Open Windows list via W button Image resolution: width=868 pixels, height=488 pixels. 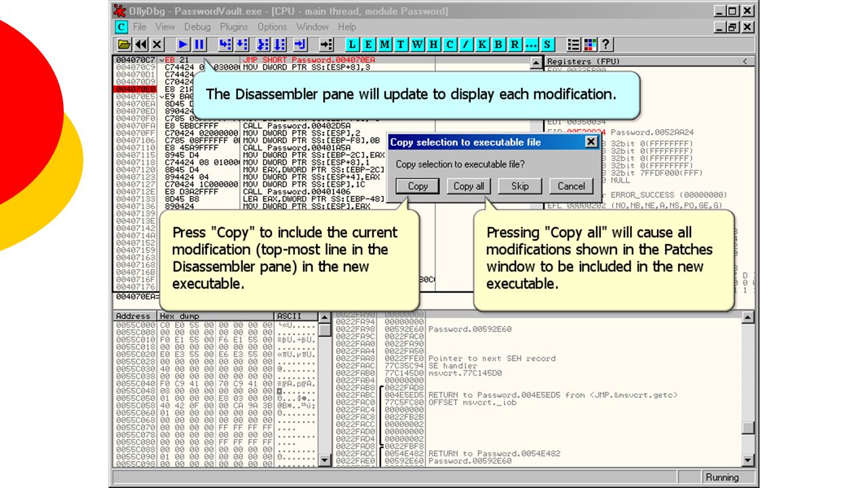click(x=418, y=45)
